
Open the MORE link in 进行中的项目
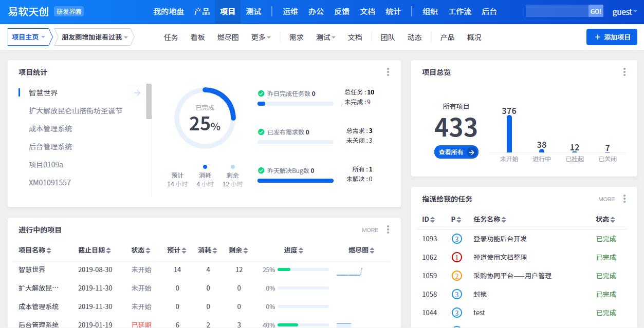click(x=370, y=230)
